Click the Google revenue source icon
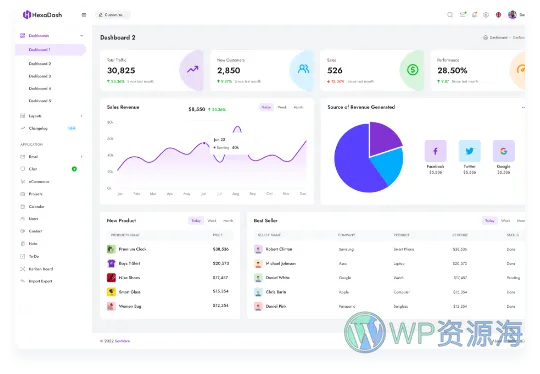 (503, 151)
